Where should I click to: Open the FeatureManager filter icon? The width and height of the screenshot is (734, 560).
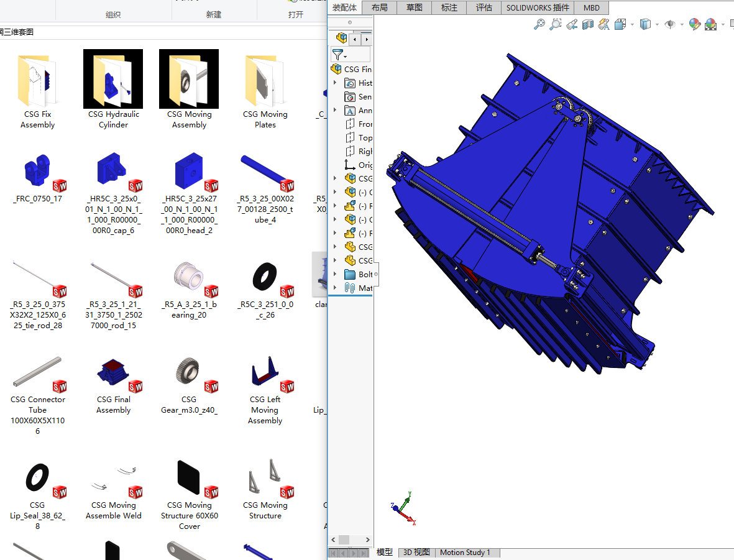click(x=337, y=55)
